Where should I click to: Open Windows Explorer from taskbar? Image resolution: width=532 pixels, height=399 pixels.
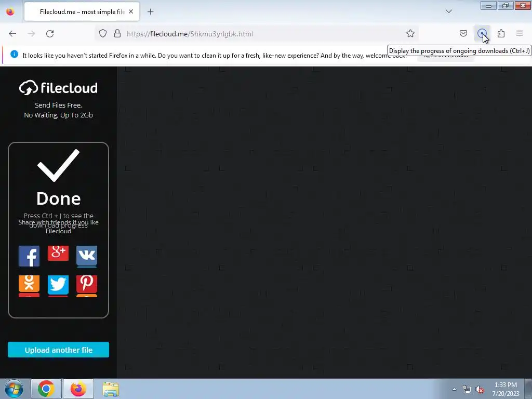(111, 389)
